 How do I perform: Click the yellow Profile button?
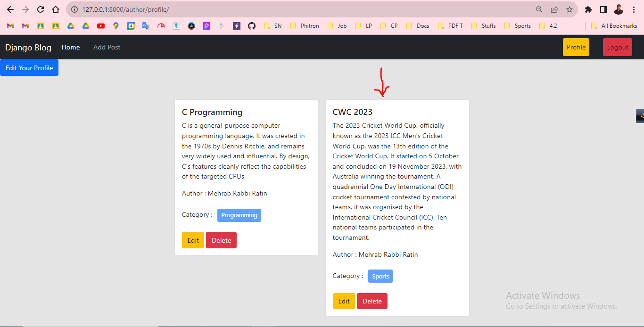tap(576, 47)
